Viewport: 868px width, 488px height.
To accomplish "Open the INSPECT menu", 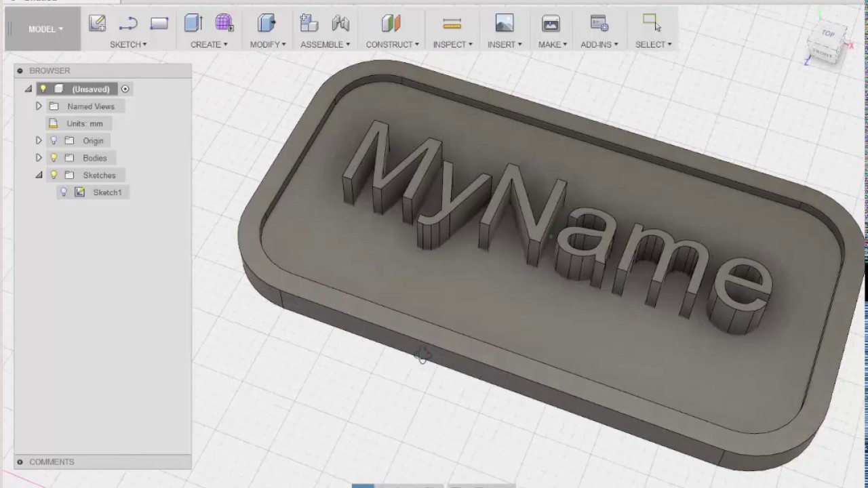I will click(x=453, y=44).
